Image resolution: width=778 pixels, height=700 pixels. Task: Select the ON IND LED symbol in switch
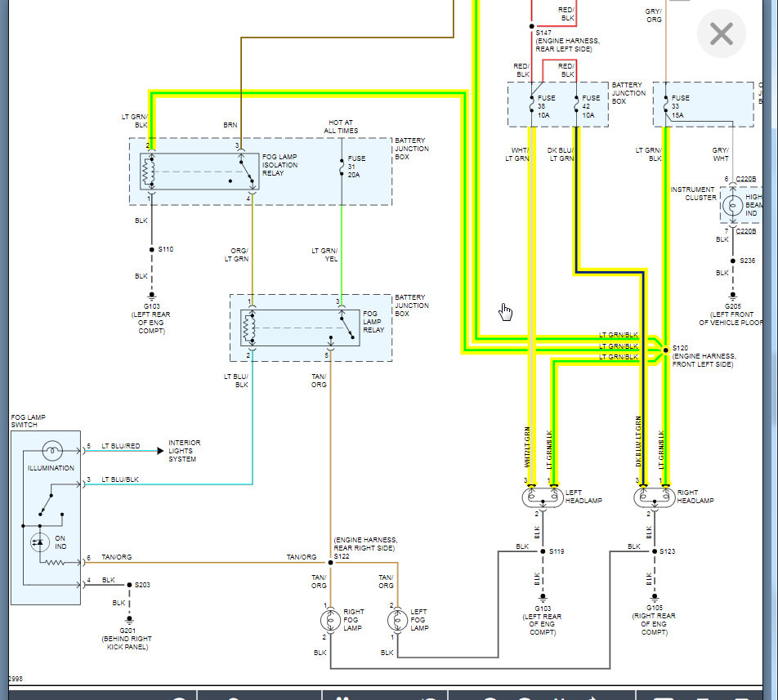click(x=40, y=542)
